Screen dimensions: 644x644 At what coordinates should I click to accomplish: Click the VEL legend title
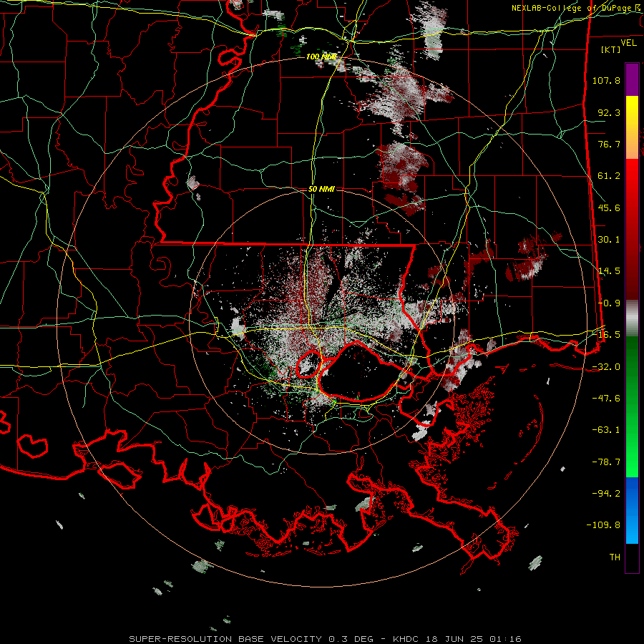pyautogui.click(x=628, y=43)
